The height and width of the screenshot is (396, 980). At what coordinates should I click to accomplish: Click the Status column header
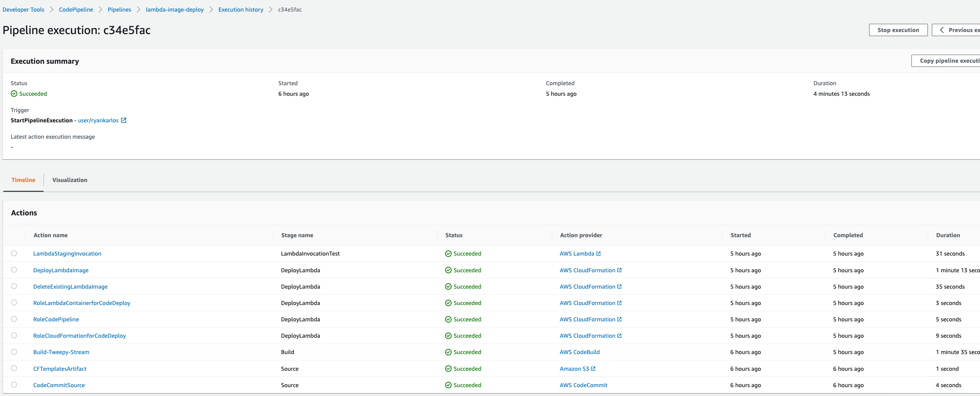(x=454, y=235)
